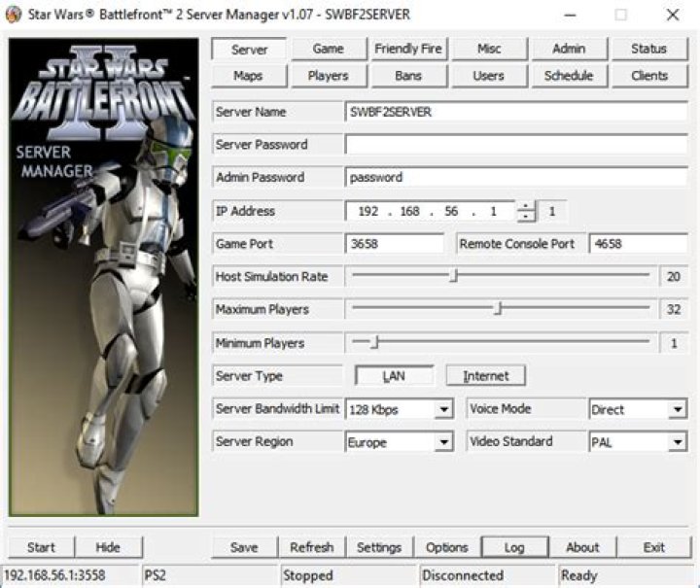700x588 pixels.
Task: Expand the Server Region dropdown
Action: pos(444,442)
